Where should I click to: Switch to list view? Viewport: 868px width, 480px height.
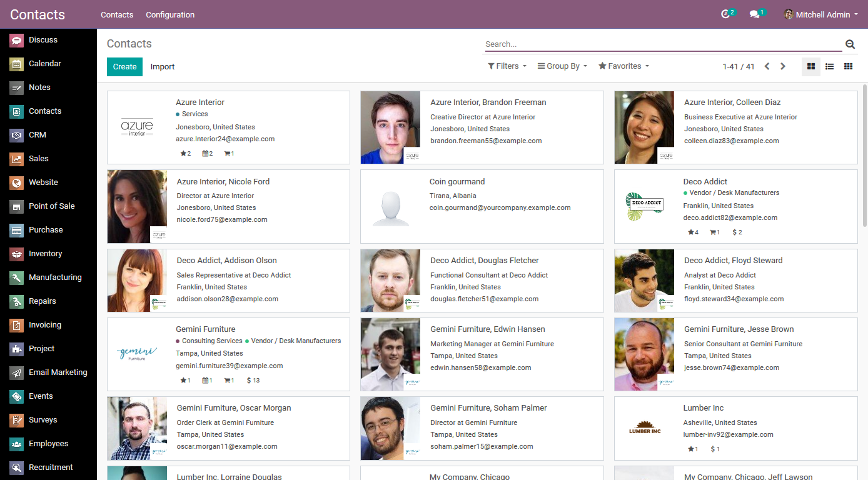(829, 66)
